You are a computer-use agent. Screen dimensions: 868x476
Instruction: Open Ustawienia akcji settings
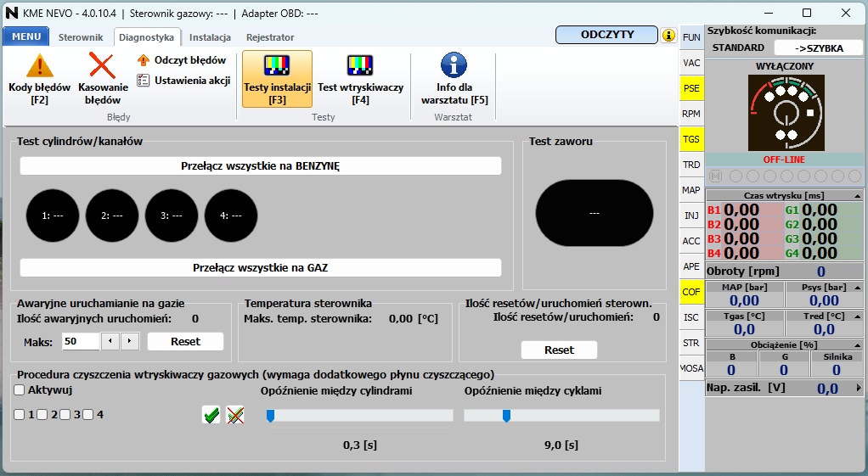[183, 81]
